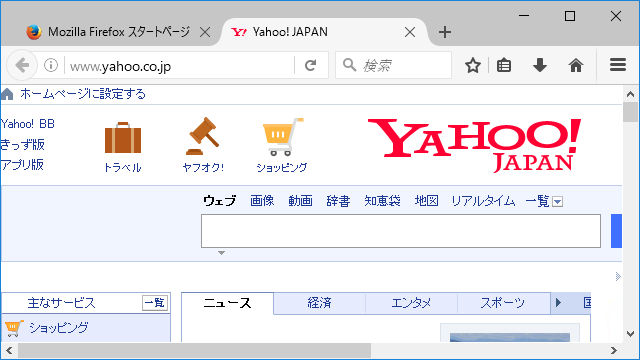Select the 知恵袋 search category
This screenshot has height=360, width=640.
click(382, 201)
